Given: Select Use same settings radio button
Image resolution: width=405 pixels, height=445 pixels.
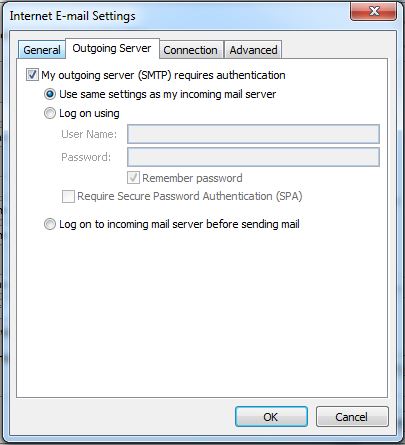Looking at the screenshot, I should (50, 94).
